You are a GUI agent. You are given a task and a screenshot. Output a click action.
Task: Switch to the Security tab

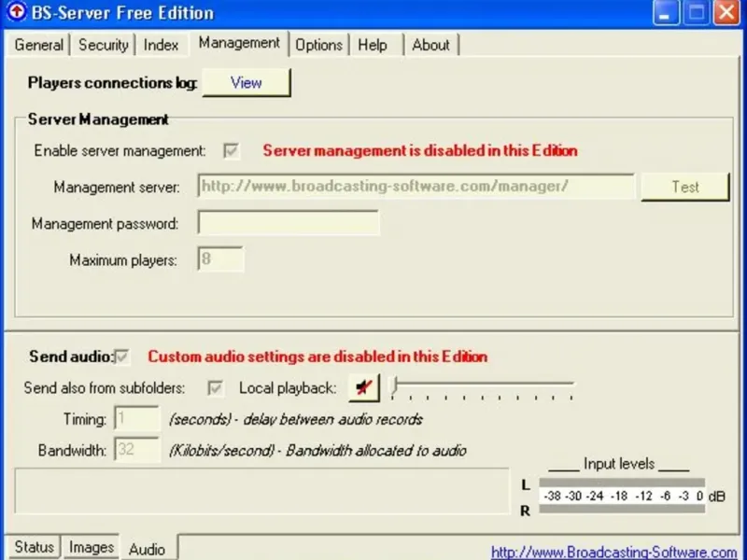tap(104, 45)
